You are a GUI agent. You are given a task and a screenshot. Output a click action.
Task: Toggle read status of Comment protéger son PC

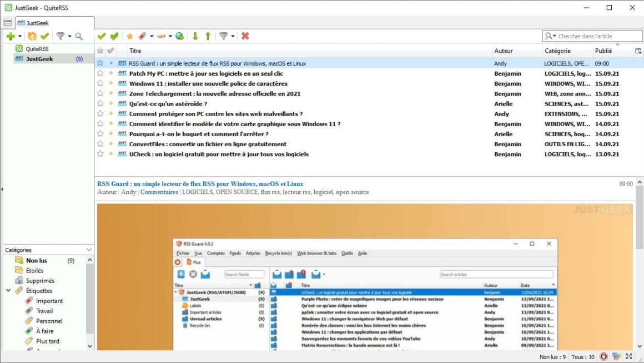coord(111,114)
